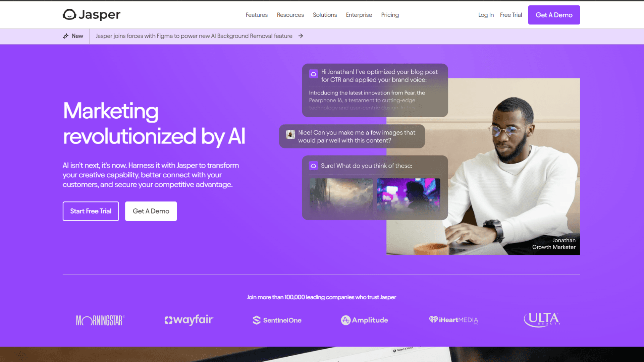The width and height of the screenshot is (644, 362).
Task: Open the Solutions menu
Action: pyautogui.click(x=325, y=15)
